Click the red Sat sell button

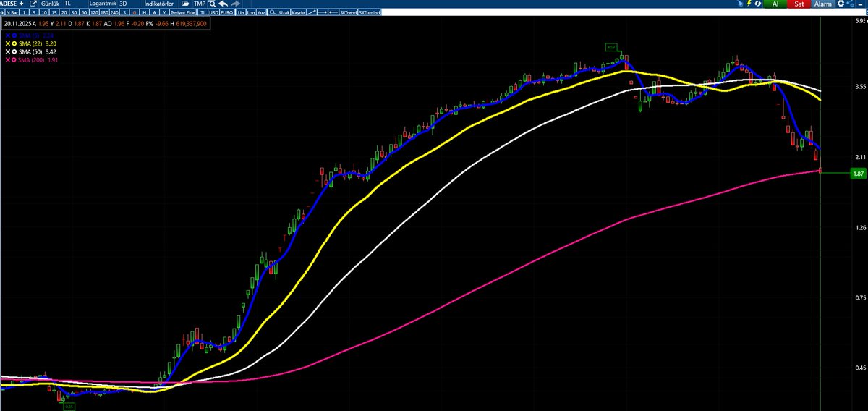point(799,4)
